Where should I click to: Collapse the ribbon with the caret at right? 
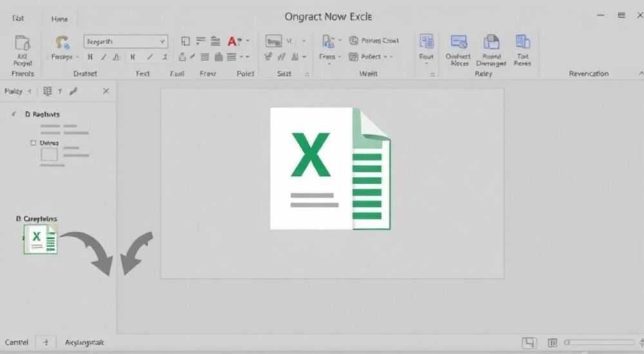[x=641, y=73]
